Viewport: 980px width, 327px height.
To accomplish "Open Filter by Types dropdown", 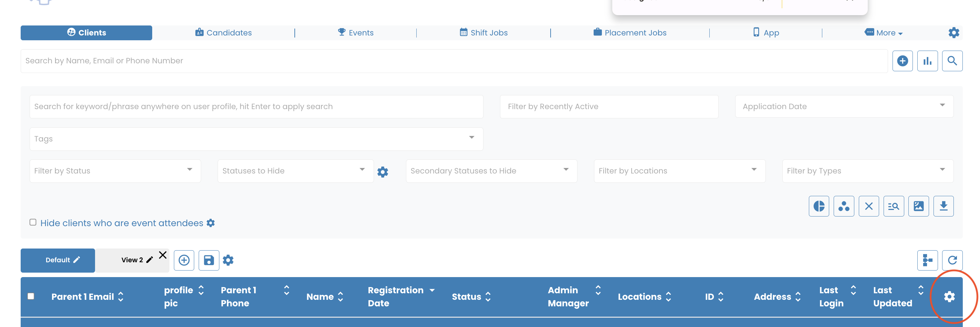I will [x=867, y=171].
